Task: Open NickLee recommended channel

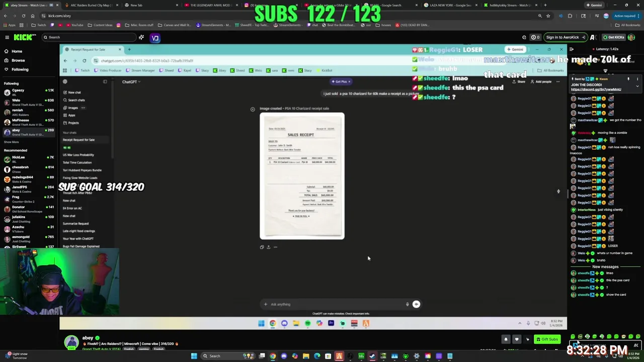Action: pos(29,159)
